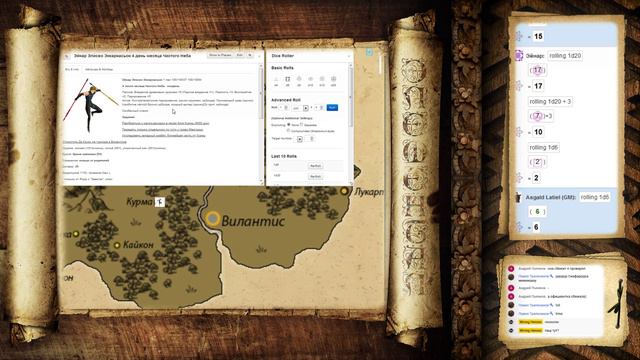Select the None exploding radio option
The width and height of the screenshot is (640, 360).
[x=289, y=124]
